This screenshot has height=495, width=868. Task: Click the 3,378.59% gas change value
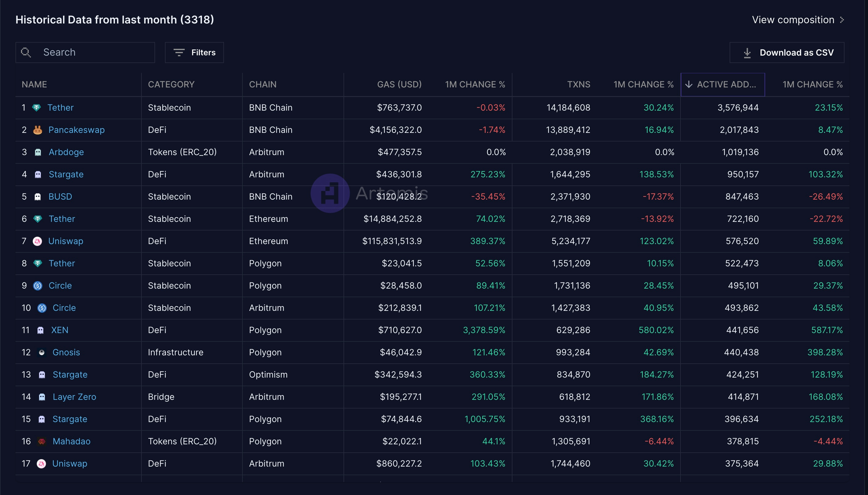(484, 330)
